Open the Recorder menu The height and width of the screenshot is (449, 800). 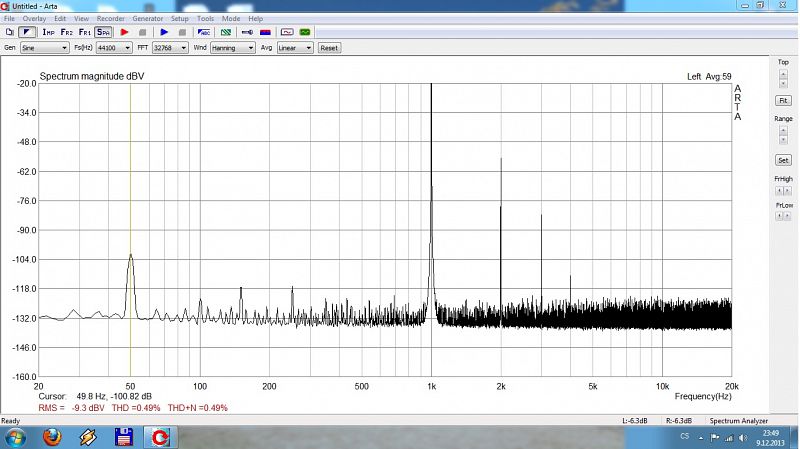tap(111, 18)
